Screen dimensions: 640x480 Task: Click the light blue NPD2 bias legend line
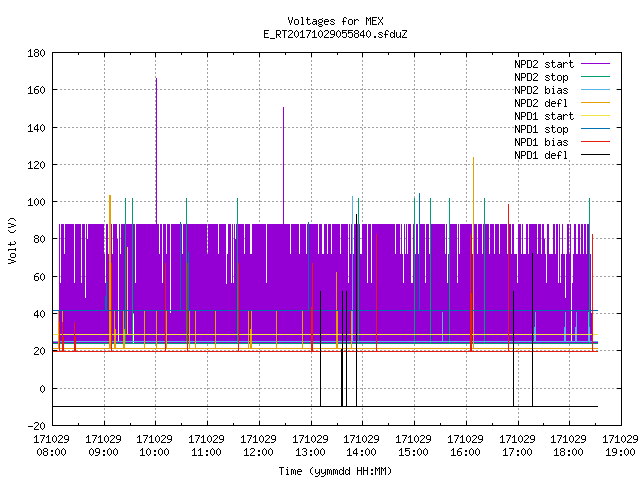[x=595, y=89]
